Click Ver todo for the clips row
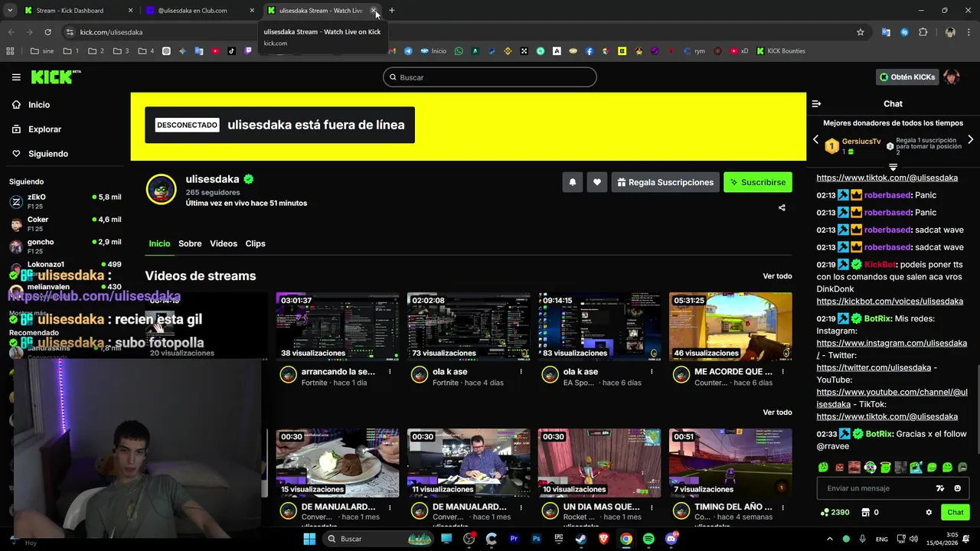The height and width of the screenshot is (551, 980). click(777, 412)
